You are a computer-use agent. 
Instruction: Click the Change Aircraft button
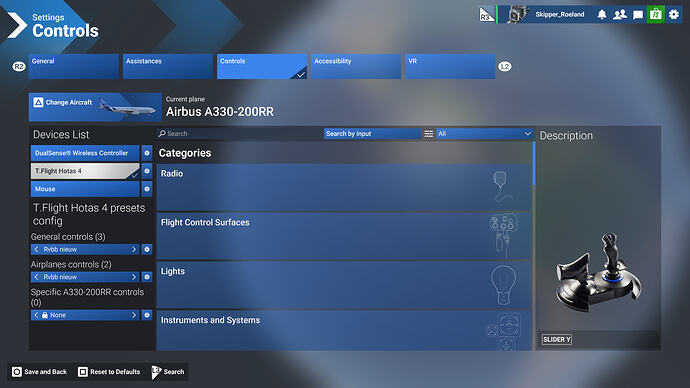(95, 107)
